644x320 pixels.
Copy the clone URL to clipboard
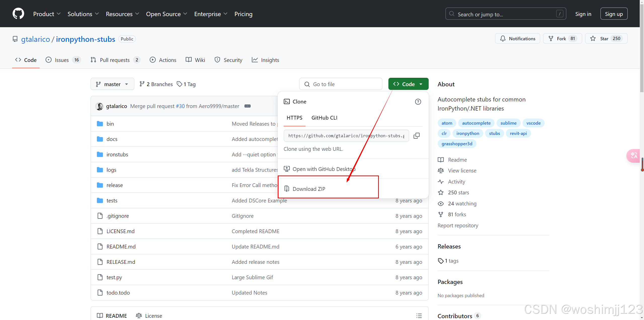pos(417,136)
